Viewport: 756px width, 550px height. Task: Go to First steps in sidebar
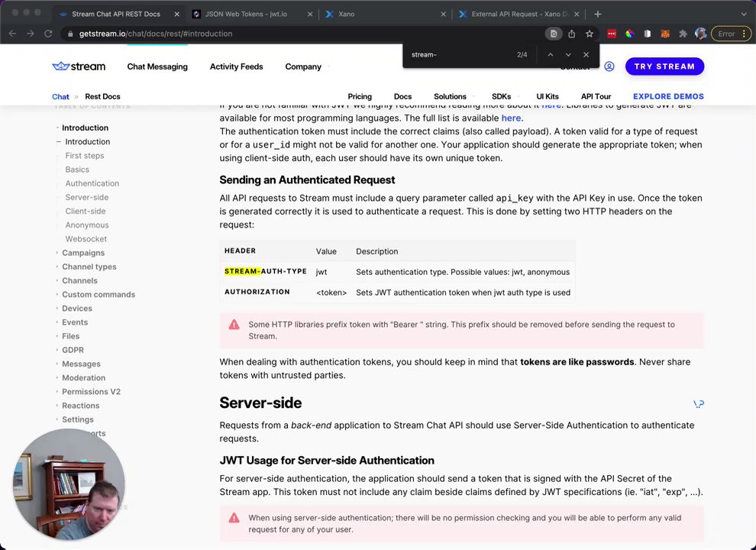coord(84,155)
